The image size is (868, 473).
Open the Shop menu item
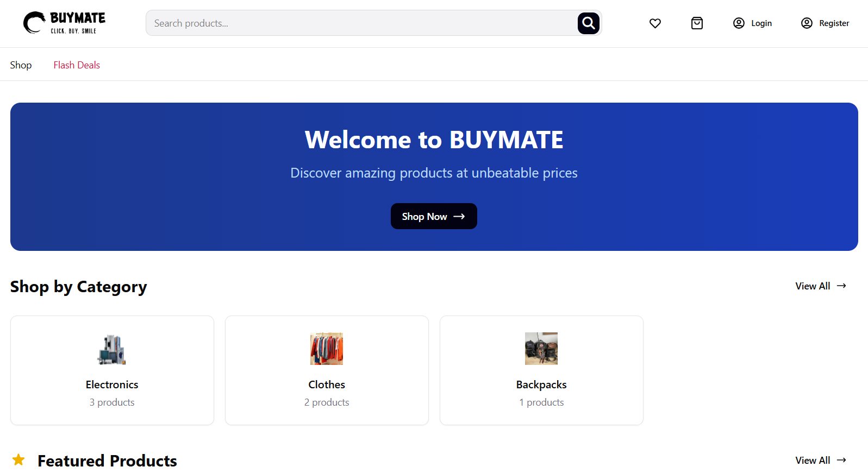pyautogui.click(x=21, y=65)
